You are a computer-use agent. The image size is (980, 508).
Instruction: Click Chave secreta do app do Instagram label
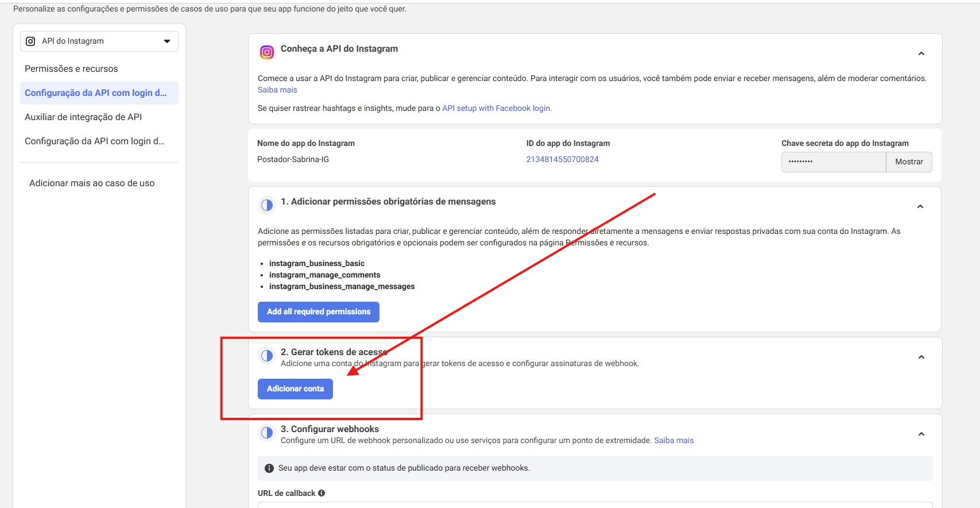845,143
